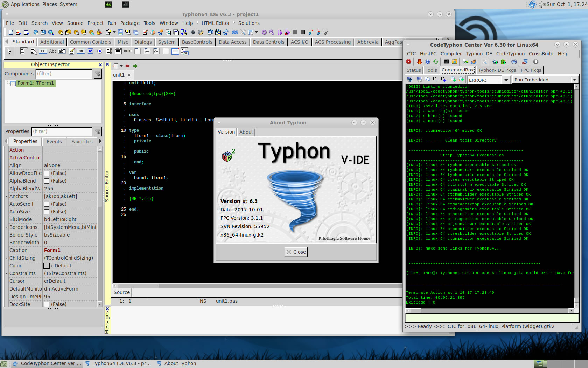Toggle the AutoScroll checkbox
This screenshot has height=368, width=588.
tap(47, 204)
